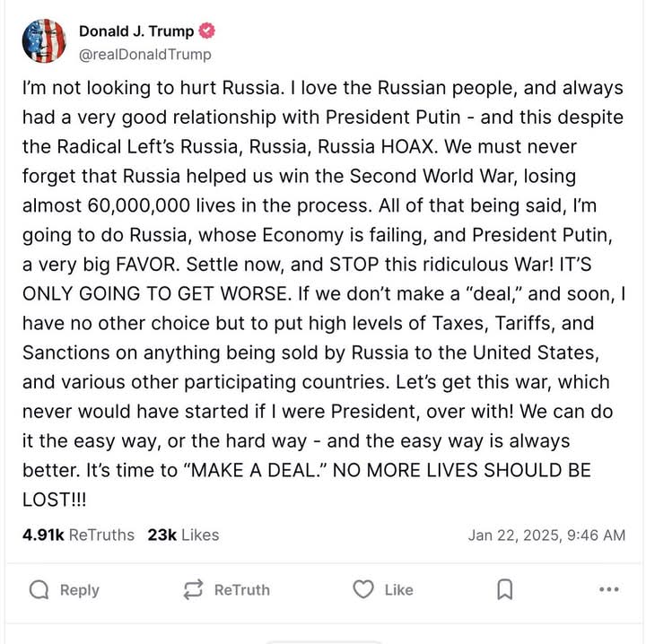This screenshot has width=646, height=644.
Task: Click the final LOST!!! line of the post
Action: [54, 499]
